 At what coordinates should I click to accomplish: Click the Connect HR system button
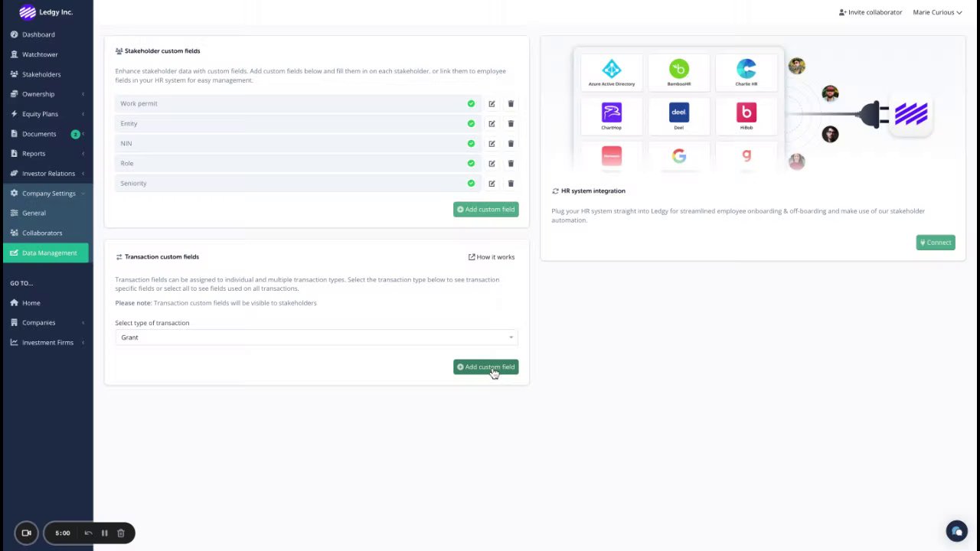point(936,243)
